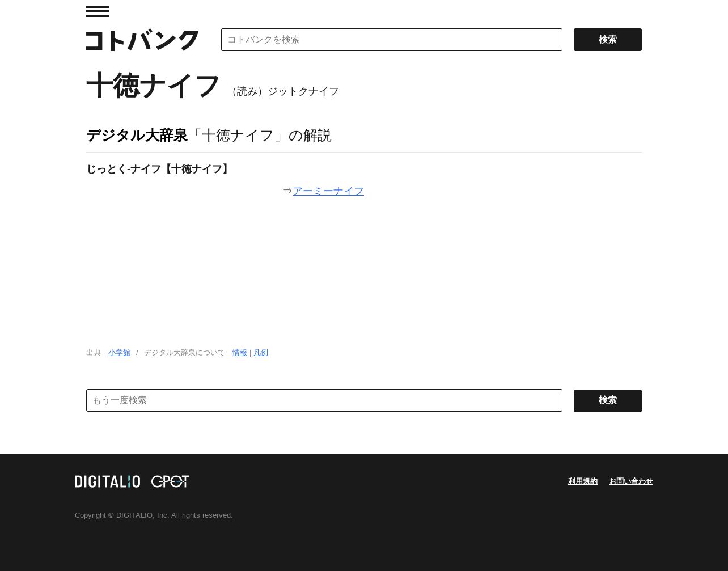Open お問い合わせ in the footer
Screen dimensions: 728x571
[631, 481]
